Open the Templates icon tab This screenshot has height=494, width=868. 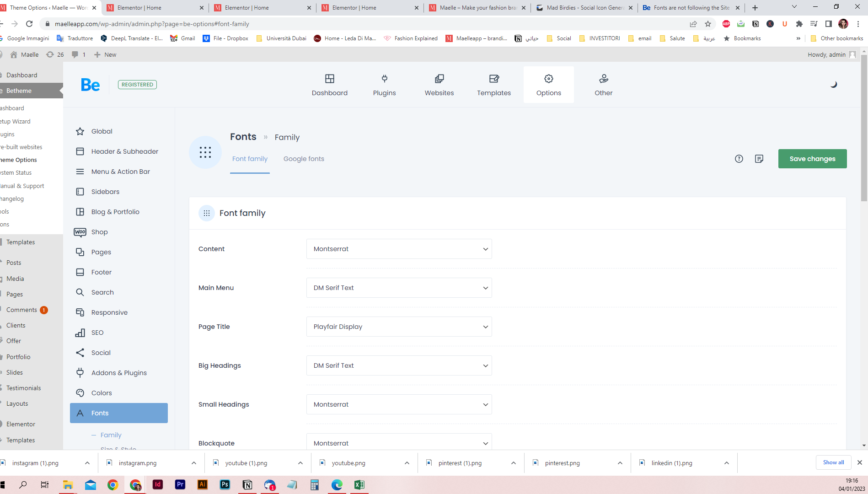494,85
